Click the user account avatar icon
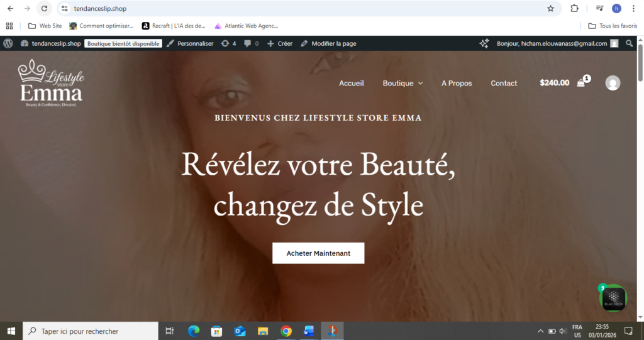The width and height of the screenshot is (644, 340). click(612, 83)
